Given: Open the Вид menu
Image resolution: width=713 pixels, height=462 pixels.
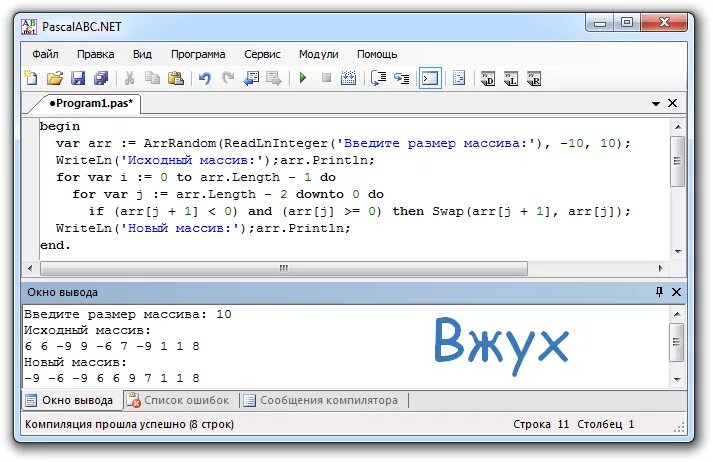Looking at the screenshot, I should click(x=142, y=54).
